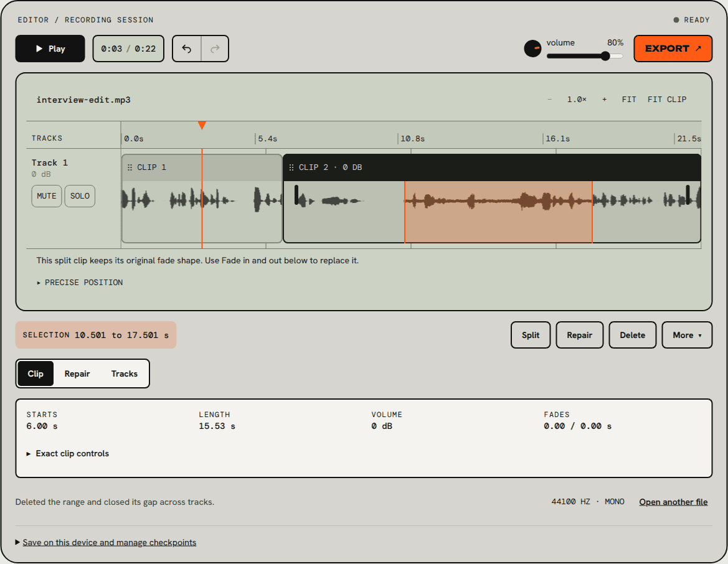Click the 44100 HZ · MONO info text

point(588,502)
